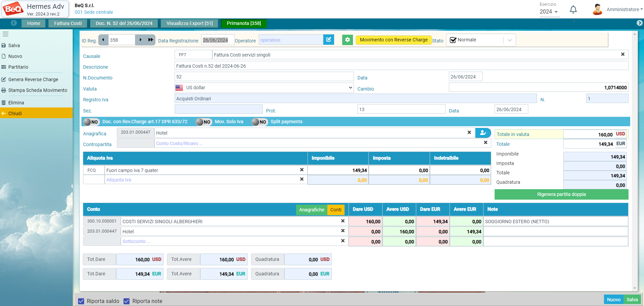Toggle the Split payments switch
The height and width of the screenshot is (306, 644).
(259, 122)
